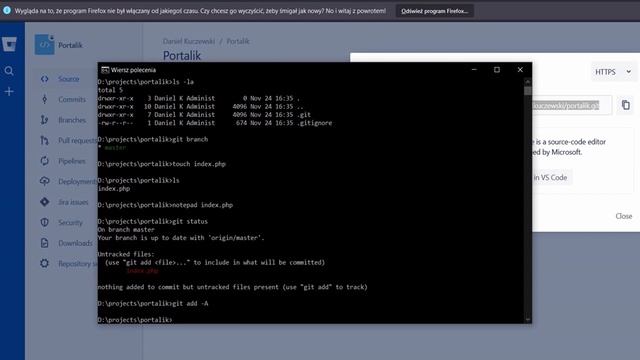
Task: Click the Repository settings gear icon
Action: pyautogui.click(x=44, y=263)
